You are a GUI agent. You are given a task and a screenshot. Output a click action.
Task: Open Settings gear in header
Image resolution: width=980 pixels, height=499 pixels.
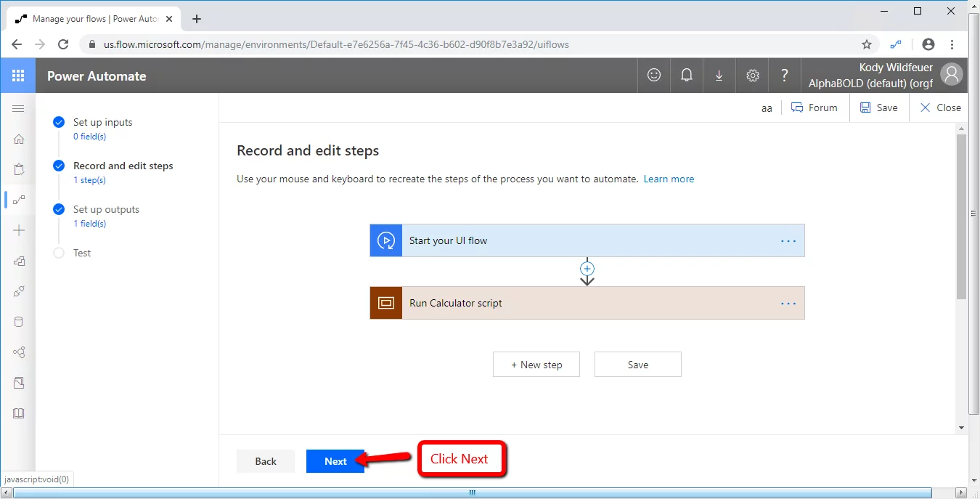point(753,75)
